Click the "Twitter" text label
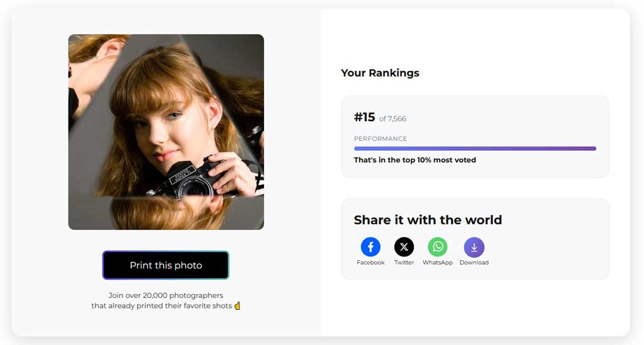 click(x=404, y=263)
